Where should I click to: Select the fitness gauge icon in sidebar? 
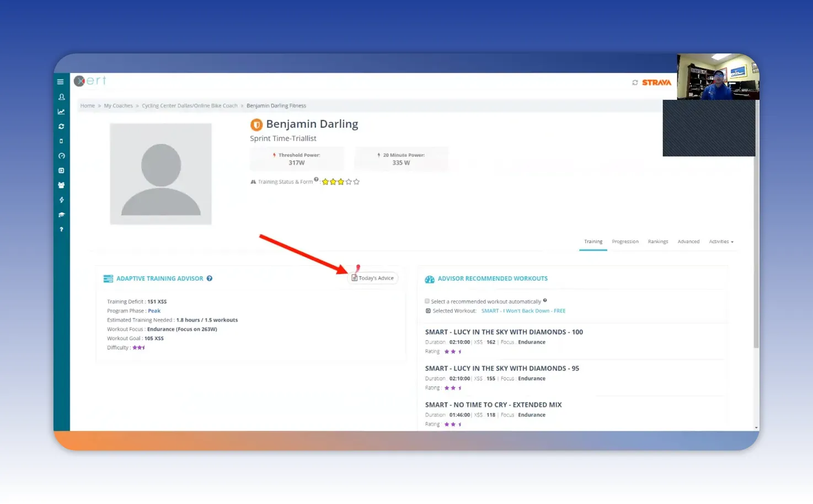coord(61,156)
